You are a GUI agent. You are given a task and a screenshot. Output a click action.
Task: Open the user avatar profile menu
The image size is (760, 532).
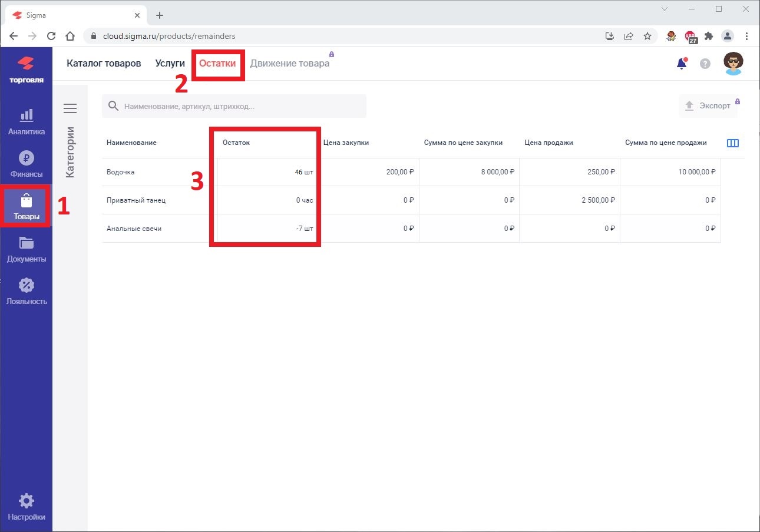733,64
